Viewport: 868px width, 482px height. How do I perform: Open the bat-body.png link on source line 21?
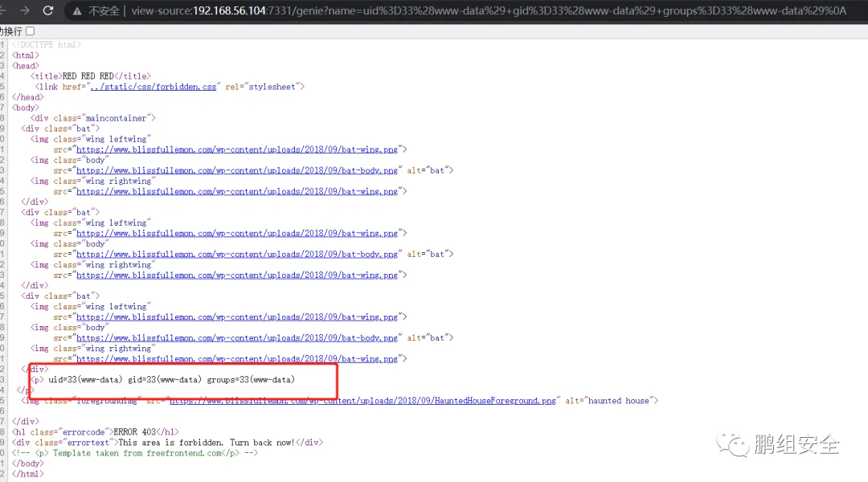pyautogui.click(x=237, y=255)
